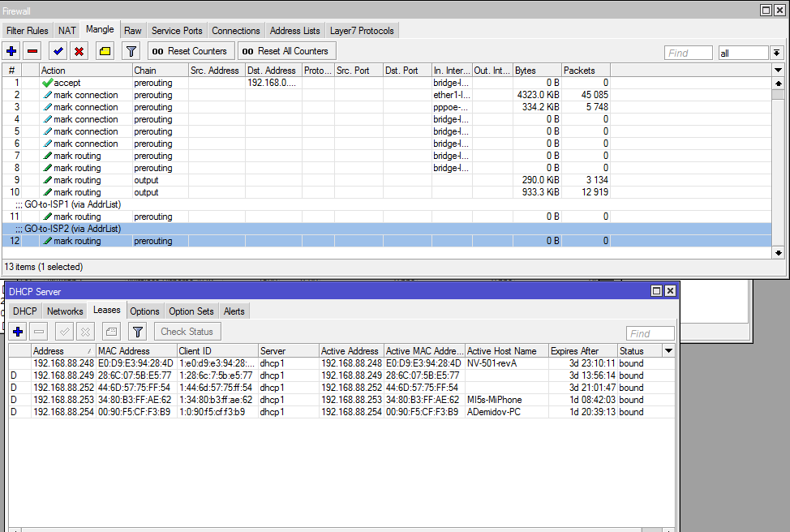The height and width of the screenshot is (532, 790).
Task: Sort leases by Active Host Name header
Action: click(507, 350)
